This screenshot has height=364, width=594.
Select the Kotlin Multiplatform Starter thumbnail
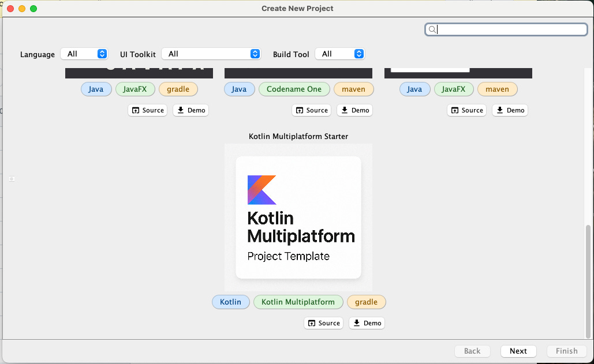[298, 217]
